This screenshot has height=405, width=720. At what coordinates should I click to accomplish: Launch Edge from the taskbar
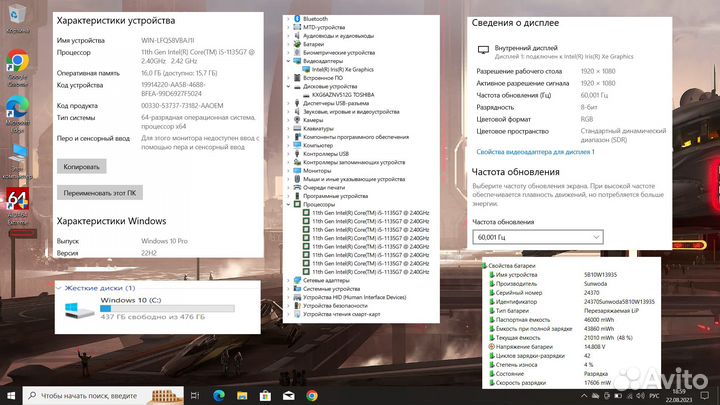[x=219, y=395]
